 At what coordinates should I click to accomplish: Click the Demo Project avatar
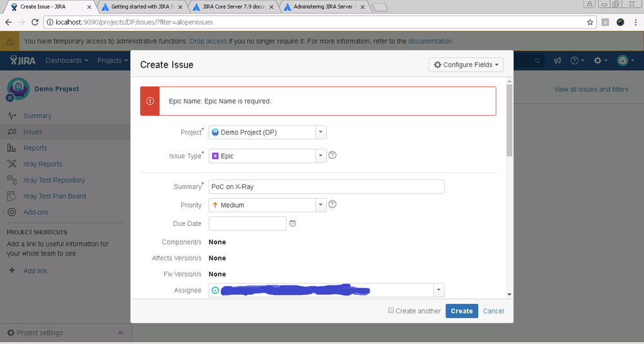17,89
